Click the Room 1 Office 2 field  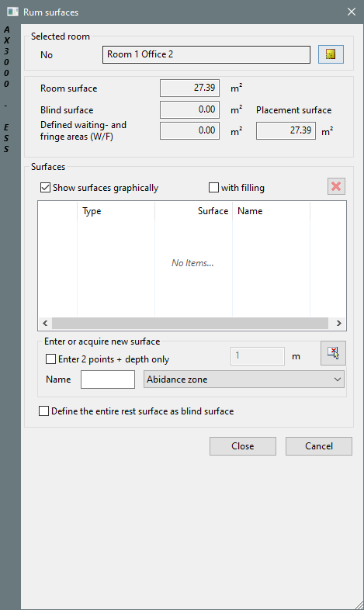(206, 54)
